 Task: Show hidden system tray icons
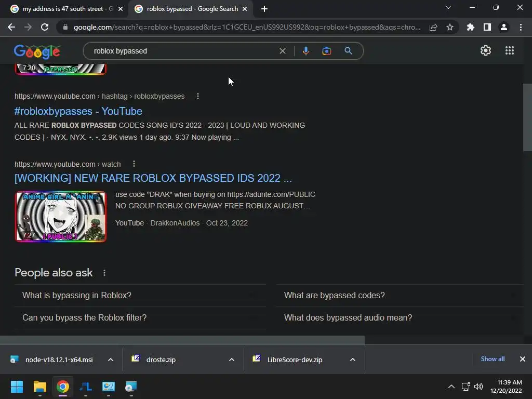[451, 387]
